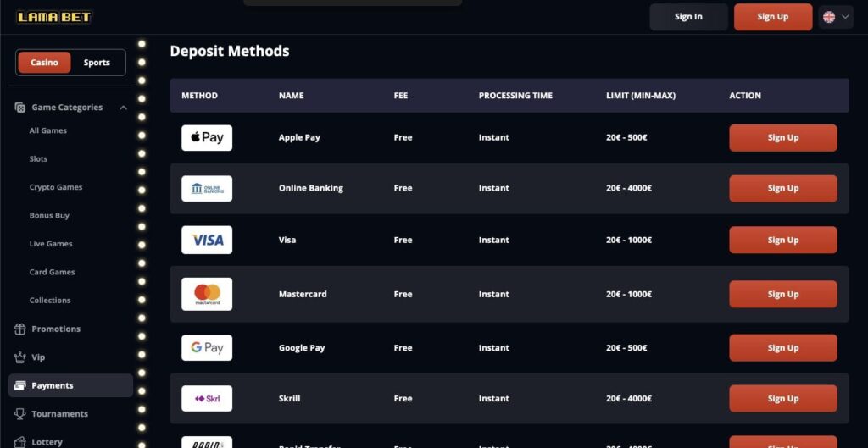
Task: Click the Promotions gift icon
Action: pyautogui.click(x=20, y=329)
